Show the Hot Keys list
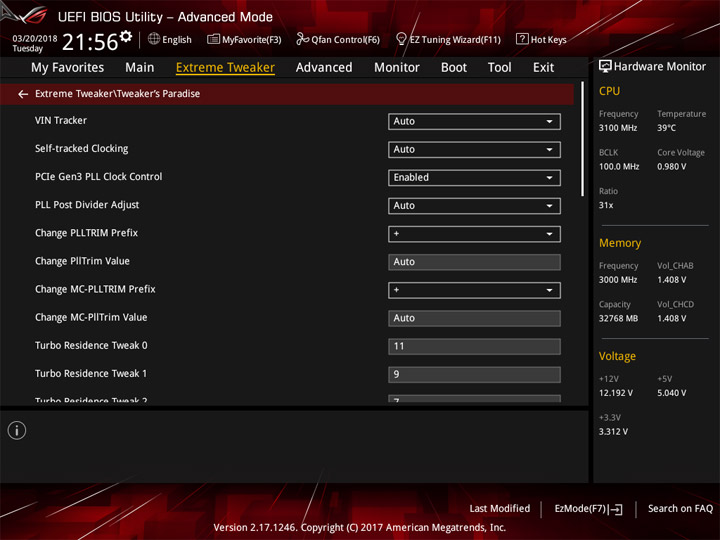Screen dimensions: 720x540 541,39
